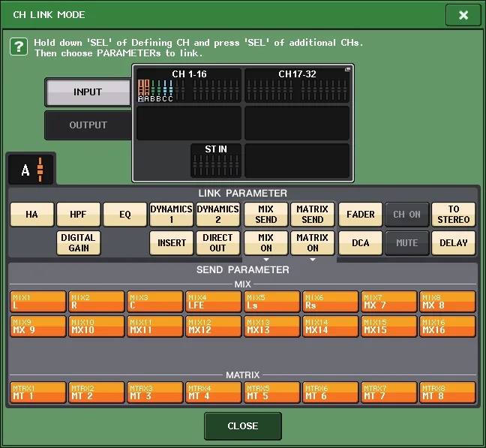Click the small corner icon on the channel display
This screenshot has height=448, width=486.
348,69
